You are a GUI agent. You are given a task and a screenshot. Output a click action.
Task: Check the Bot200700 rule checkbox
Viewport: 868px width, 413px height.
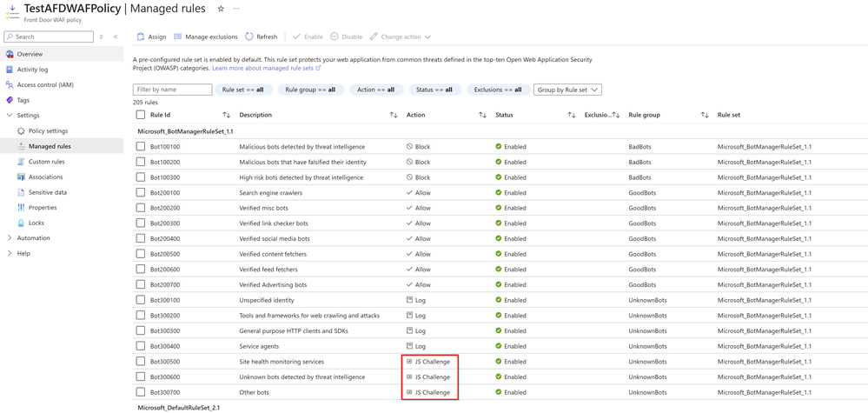point(141,284)
